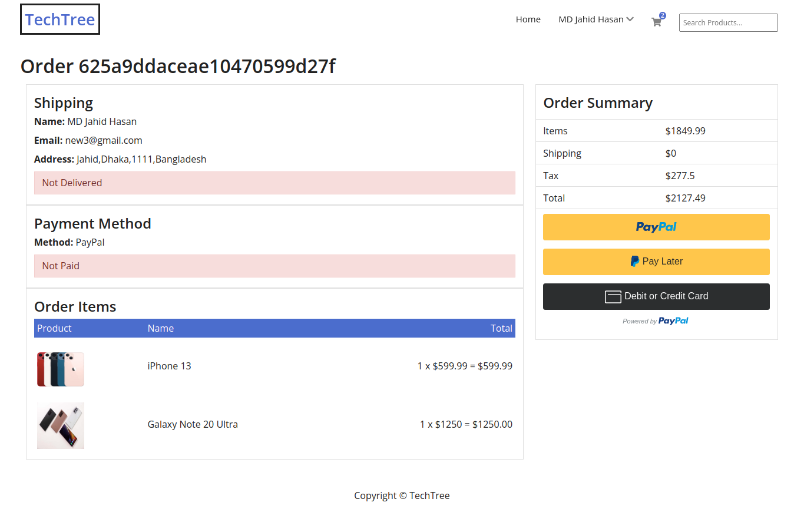Click the iPhone 13 product name
The image size is (804, 532).
tap(169, 366)
